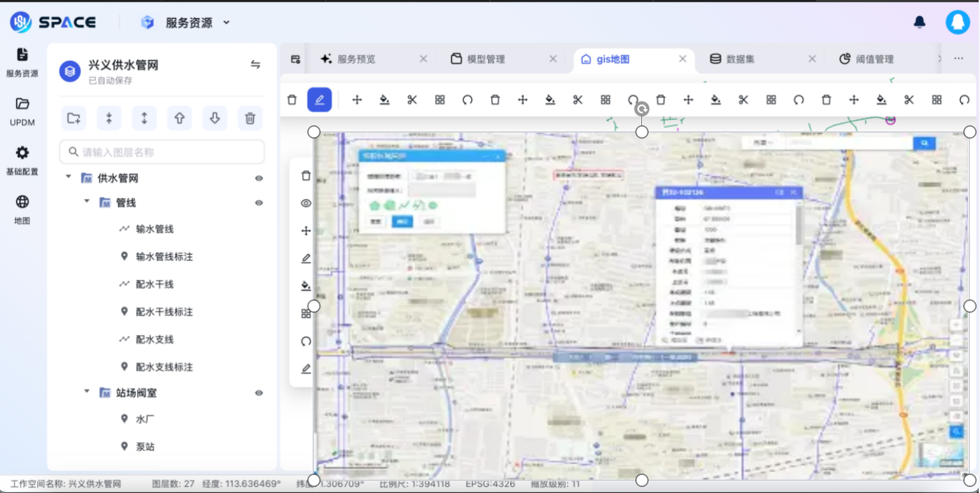Toggle visibility of 供水管网 layer
This screenshot has height=493, width=980.
pos(259,178)
